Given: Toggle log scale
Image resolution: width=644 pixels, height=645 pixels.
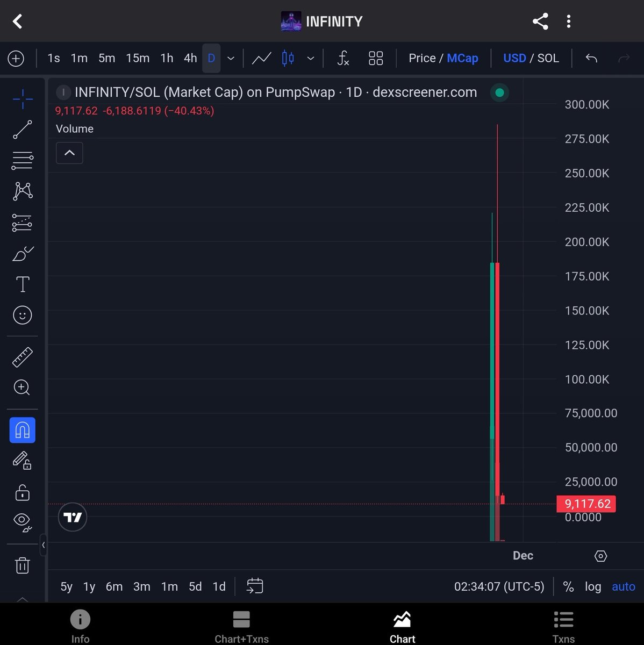Looking at the screenshot, I should (593, 586).
